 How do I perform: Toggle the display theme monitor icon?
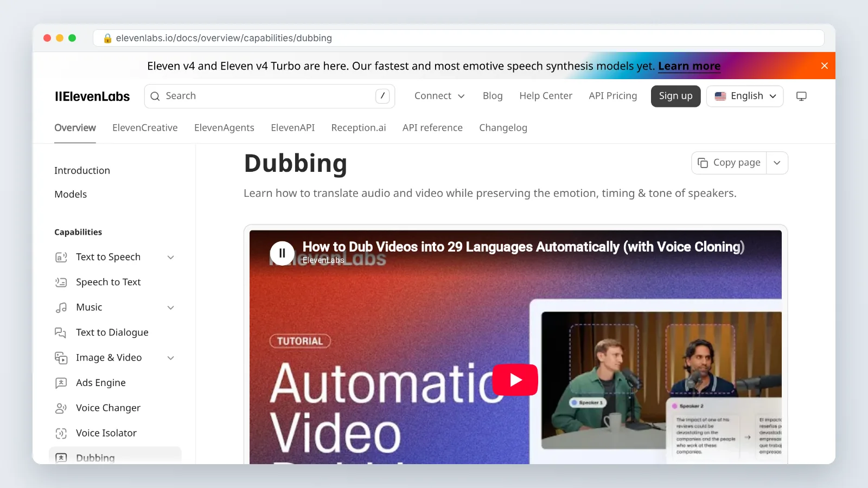(x=801, y=96)
